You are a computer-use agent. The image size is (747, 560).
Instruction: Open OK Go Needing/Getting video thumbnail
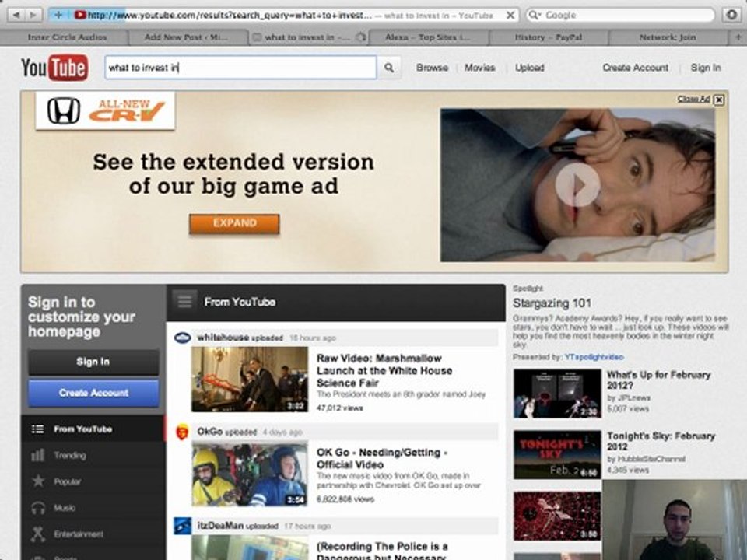(x=250, y=474)
